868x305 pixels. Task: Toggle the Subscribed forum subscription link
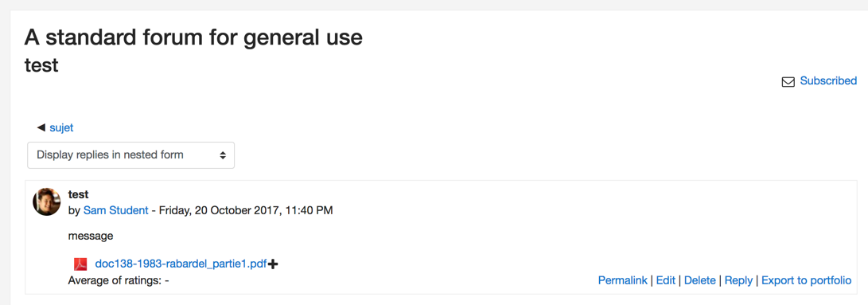828,81
